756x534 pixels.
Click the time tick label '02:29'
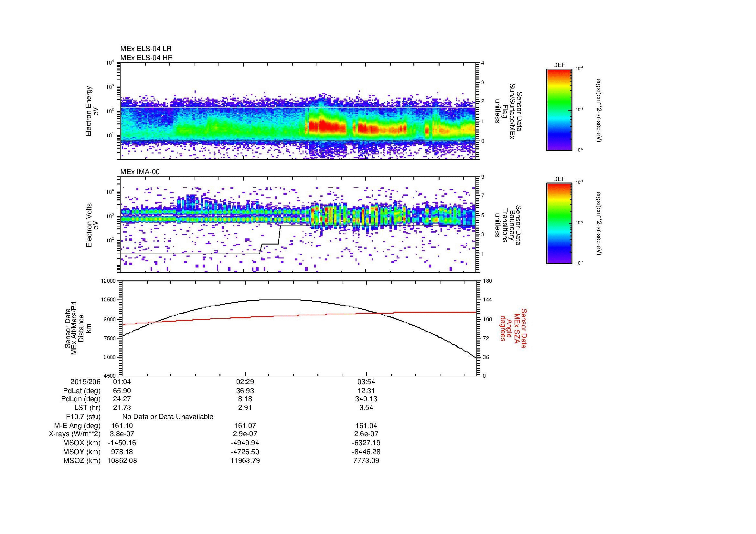point(245,382)
